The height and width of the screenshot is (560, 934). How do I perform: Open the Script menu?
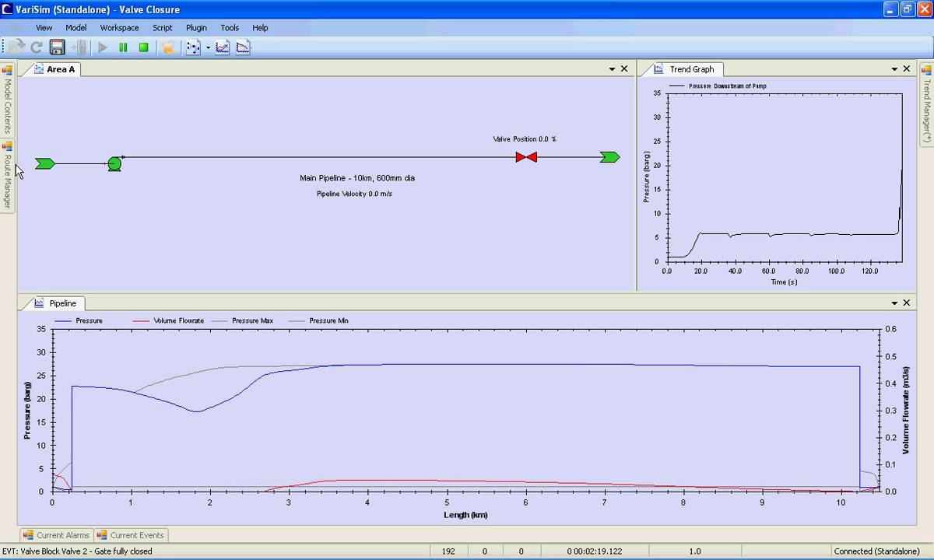pos(162,27)
